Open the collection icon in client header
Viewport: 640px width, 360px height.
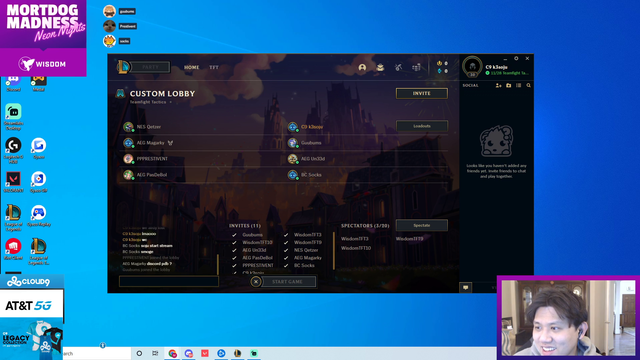pyautogui.click(x=380, y=67)
